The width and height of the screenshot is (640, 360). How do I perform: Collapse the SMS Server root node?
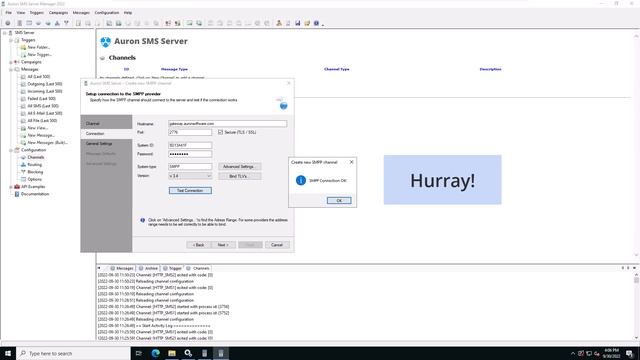(4, 33)
